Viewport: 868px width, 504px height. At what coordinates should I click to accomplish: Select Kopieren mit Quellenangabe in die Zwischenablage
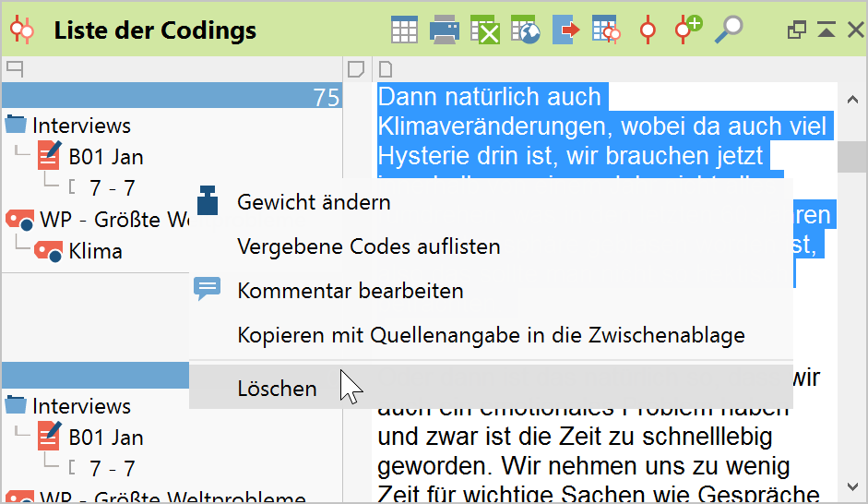[x=491, y=335]
